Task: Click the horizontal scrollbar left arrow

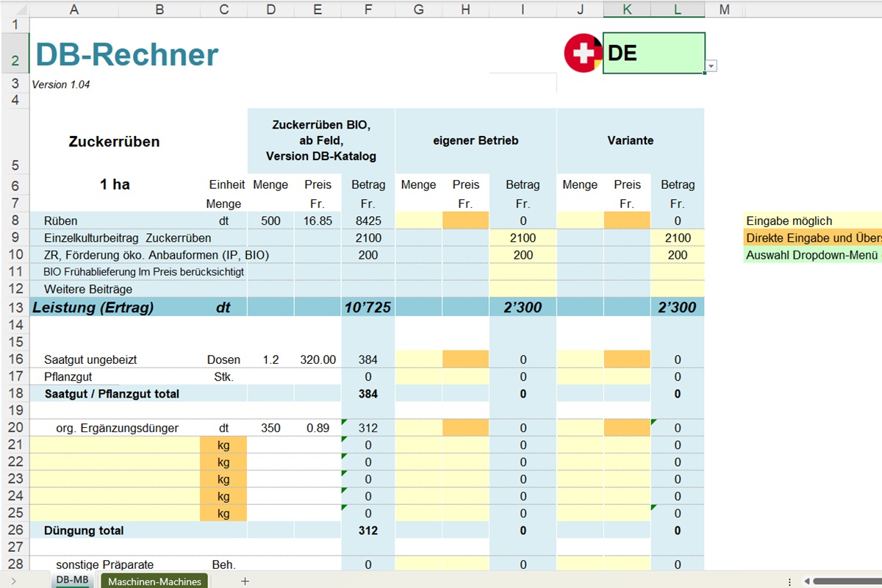Action: coord(805,581)
